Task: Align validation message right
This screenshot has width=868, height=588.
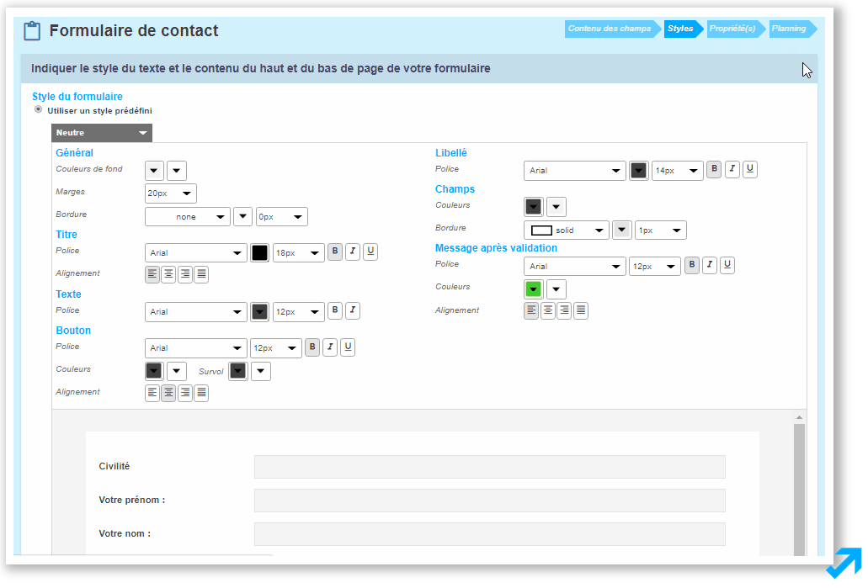Action: 564,311
